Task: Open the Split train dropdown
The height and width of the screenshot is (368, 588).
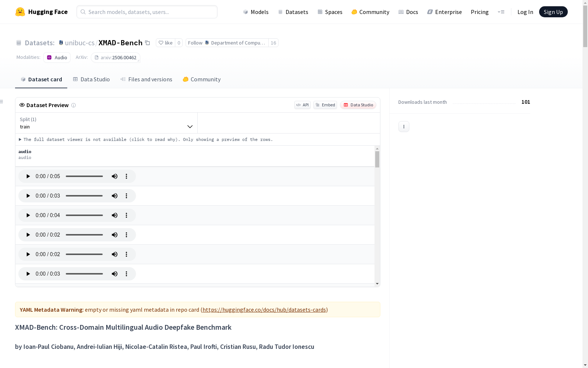Action: (x=106, y=123)
